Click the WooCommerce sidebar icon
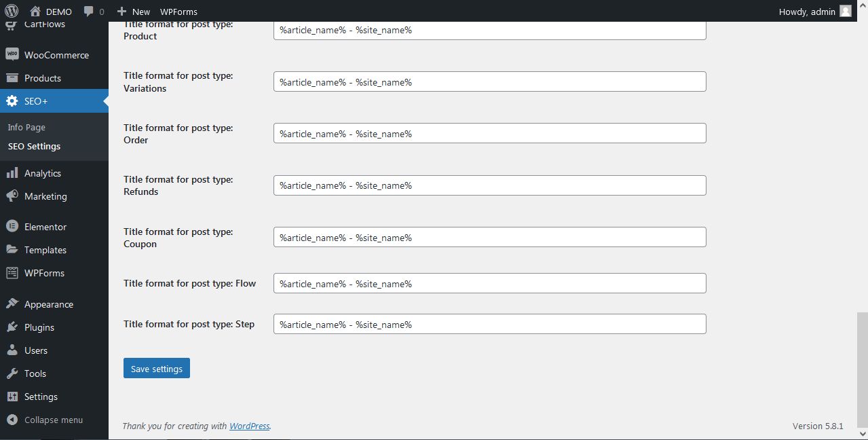This screenshot has height=440, width=868. [12, 55]
